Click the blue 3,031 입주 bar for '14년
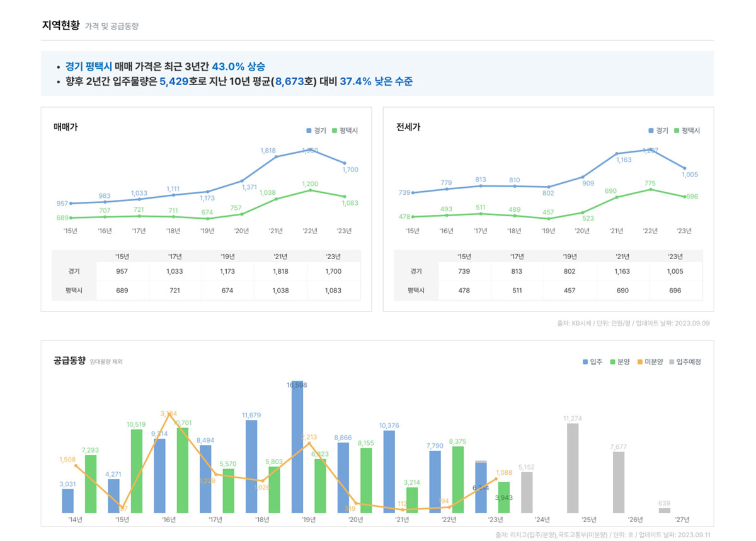The width and height of the screenshot is (756, 541). point(68,501)
